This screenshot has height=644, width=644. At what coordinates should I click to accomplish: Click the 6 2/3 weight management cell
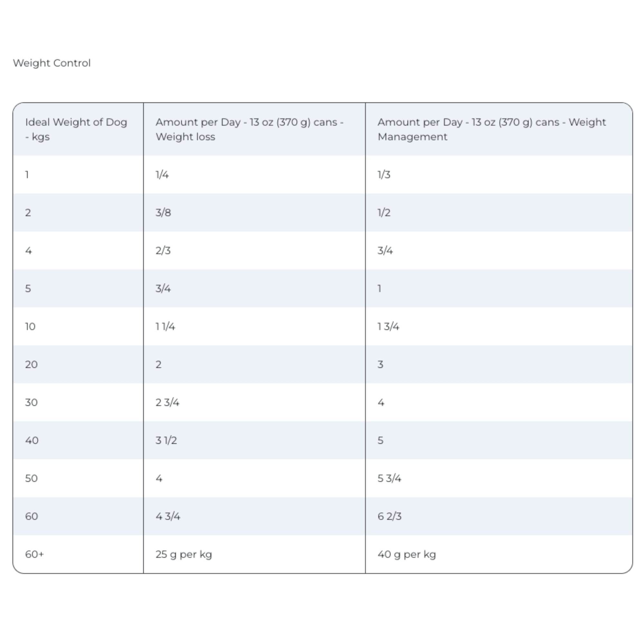click(x=389, y=517)
